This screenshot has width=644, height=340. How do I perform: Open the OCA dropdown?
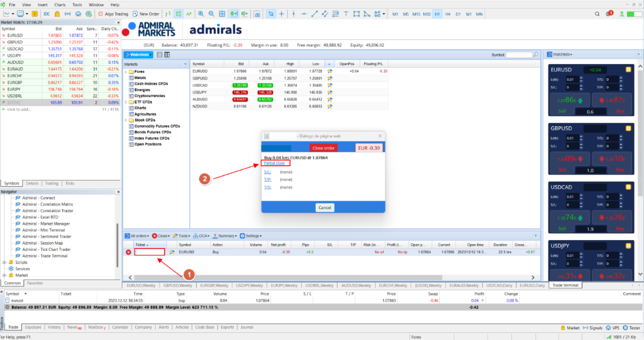click(201, 236)
